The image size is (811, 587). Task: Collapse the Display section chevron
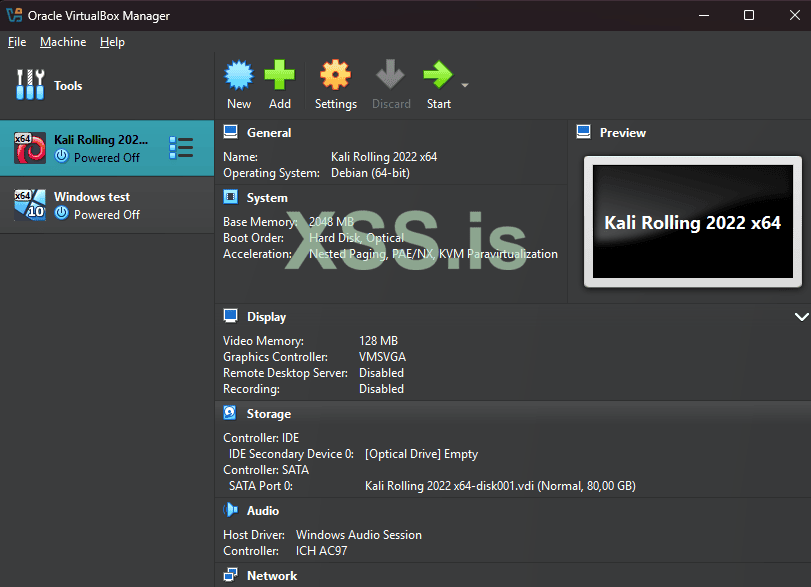[801, 317]
